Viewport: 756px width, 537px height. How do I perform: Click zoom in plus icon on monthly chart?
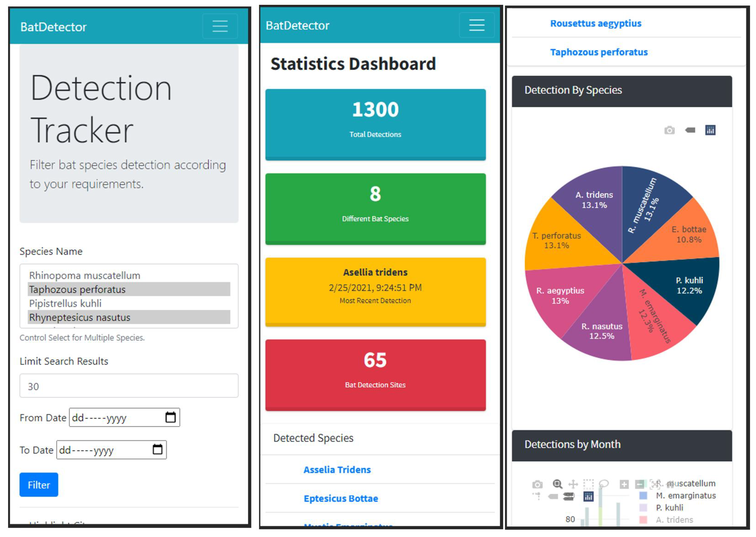point(624,484)
